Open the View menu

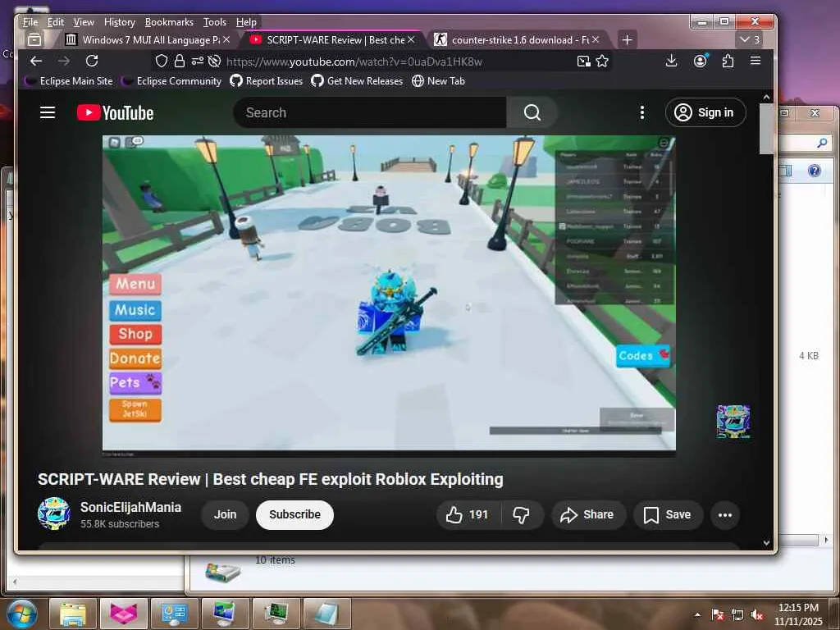click(x=84, y=22)
